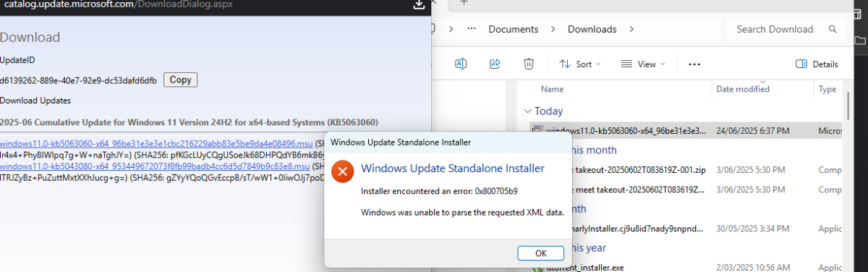Expand the chevron between Documents and Downloads
868x272 pixels.
click(553, 29)
